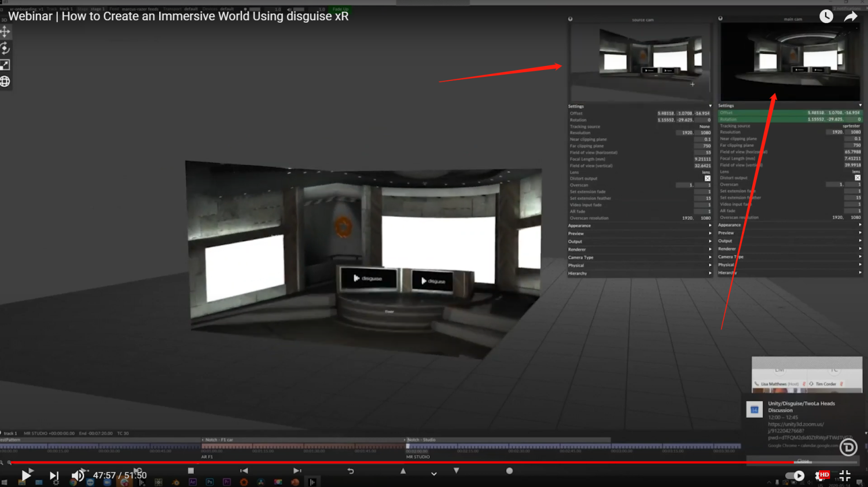Toggle Distort output in source cam panel
Screen dimensions: 868x487
[x=707, y=178]
